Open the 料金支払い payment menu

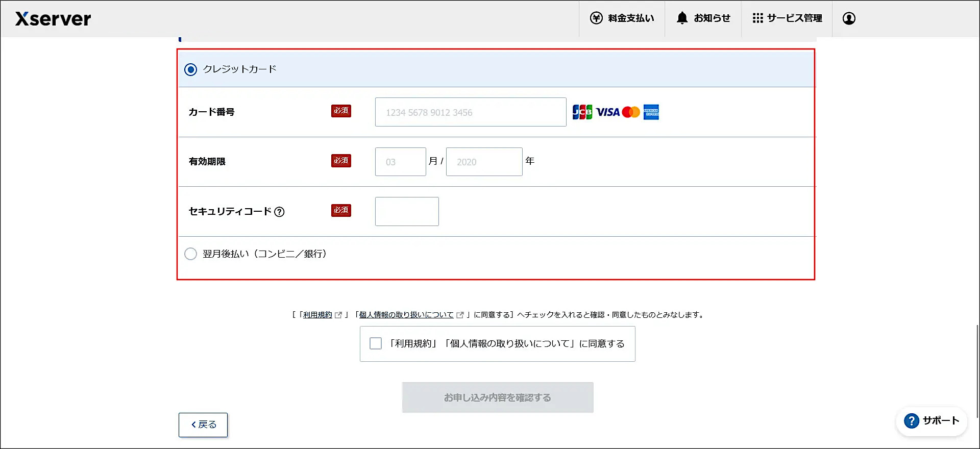click(x=622, y=18)
